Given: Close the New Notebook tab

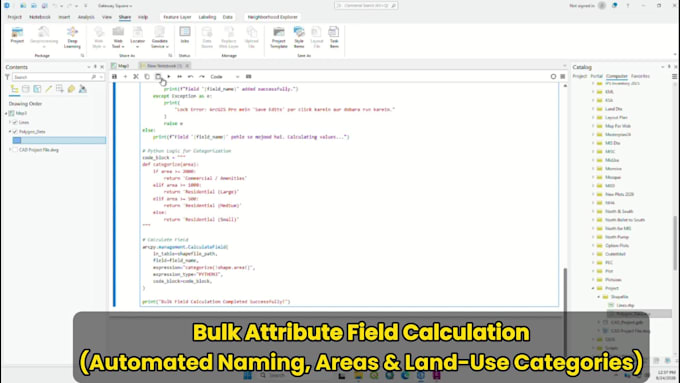Looking at the screenshot, I should (187, 66).
